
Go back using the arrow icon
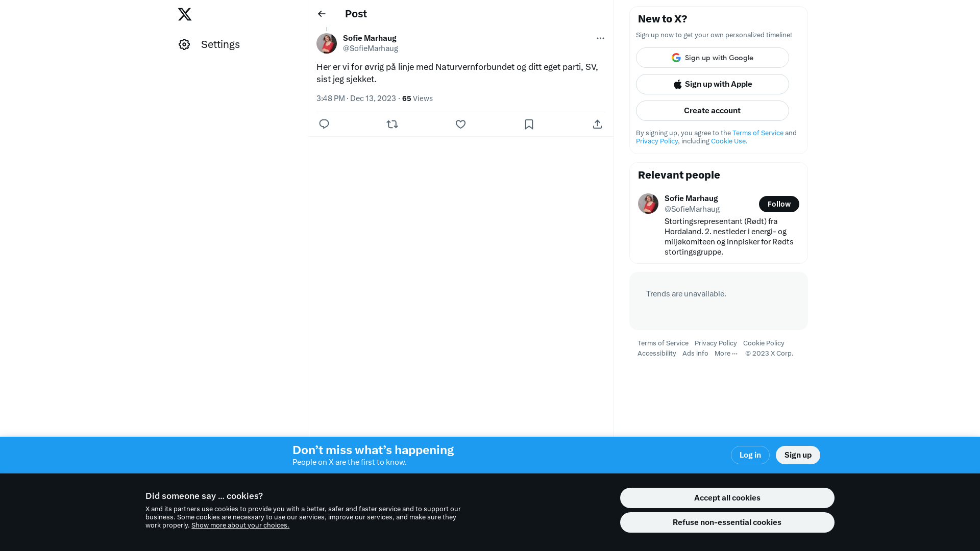point(322,14)
